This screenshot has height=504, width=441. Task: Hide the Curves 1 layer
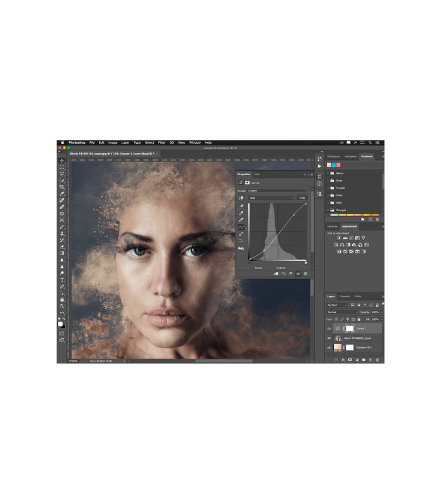click(329, 328)
